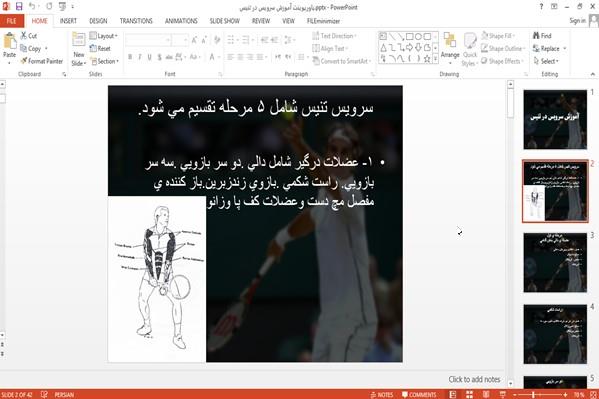Click the Paste clipboard icon
Viewport: 599px width, 399px height.
click(10, 41)
